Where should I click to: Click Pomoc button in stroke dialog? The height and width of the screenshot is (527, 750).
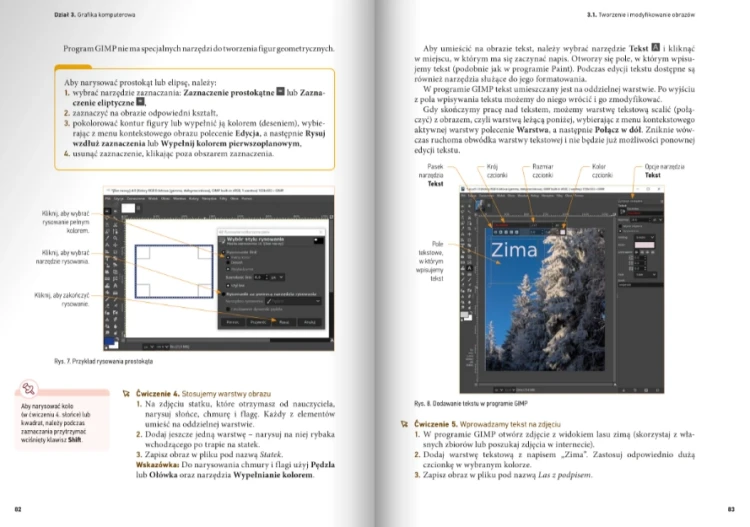pyautogui.click(x=233, y=322)
